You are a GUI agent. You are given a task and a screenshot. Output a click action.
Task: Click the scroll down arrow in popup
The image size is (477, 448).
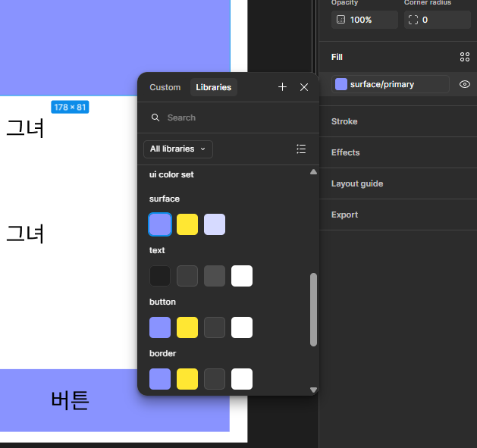(313, 390)
